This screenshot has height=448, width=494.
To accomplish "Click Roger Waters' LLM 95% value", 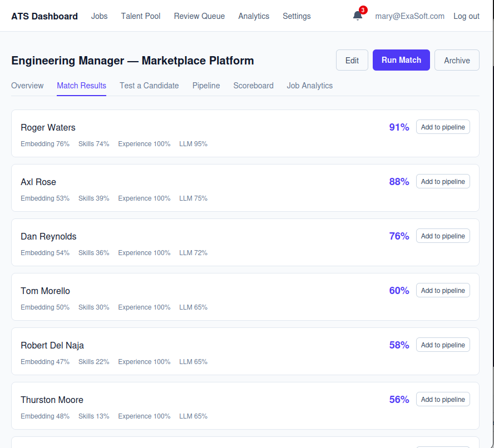I will (193, 144).
